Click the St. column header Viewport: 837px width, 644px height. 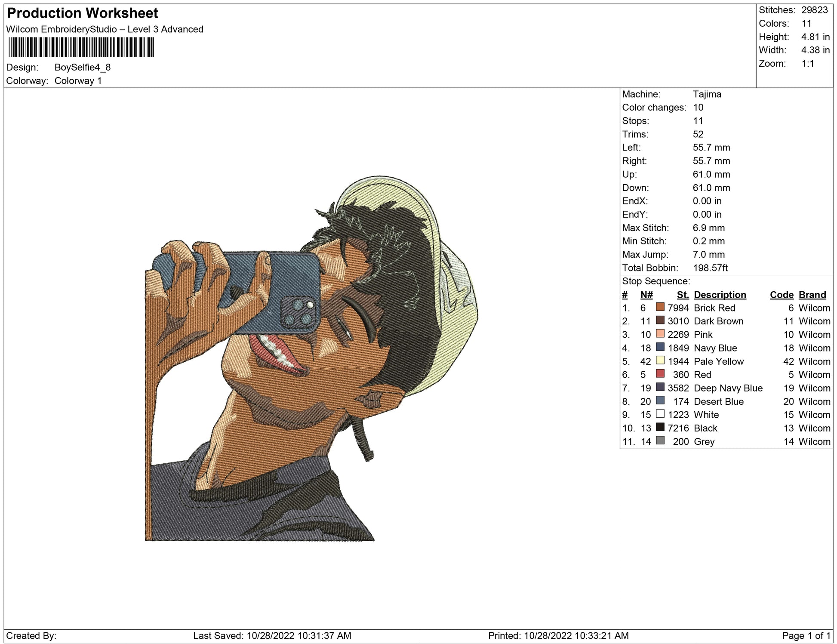tap(682, 295)
